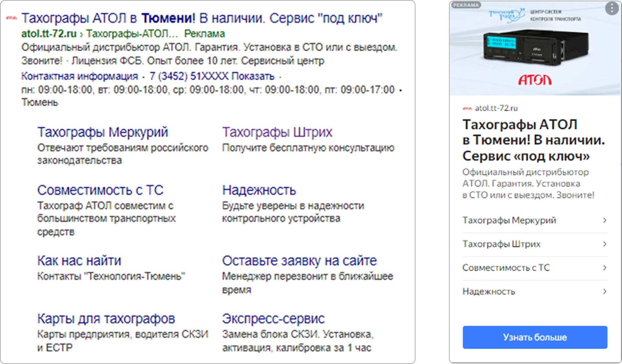The width and height of the screenshot is (622, 364).
Task: Open the Как нас найти sitelink
Action: pos(79,261)
